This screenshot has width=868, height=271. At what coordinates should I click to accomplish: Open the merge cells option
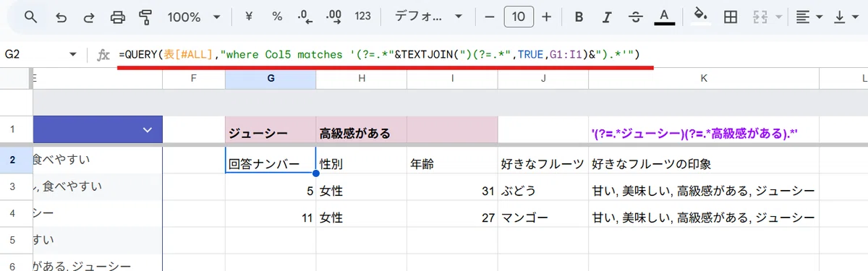coord(760,17)
